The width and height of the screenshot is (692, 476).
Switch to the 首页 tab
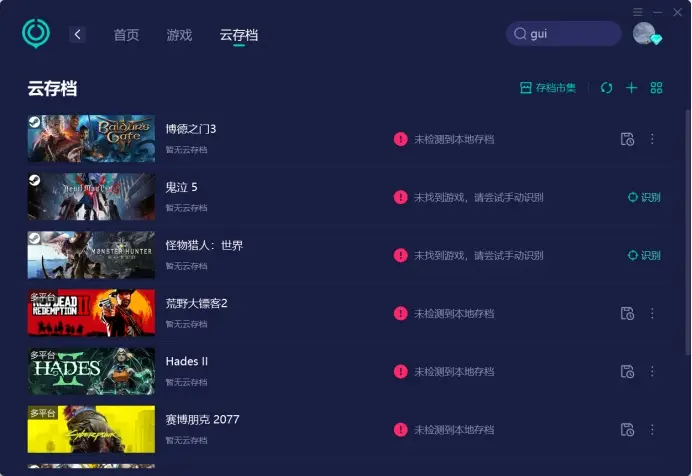click(x=126, y=35)
